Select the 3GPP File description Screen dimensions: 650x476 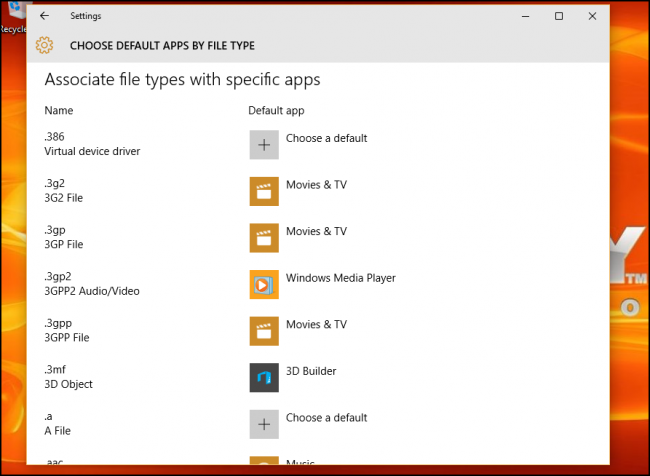click(67, 338)
